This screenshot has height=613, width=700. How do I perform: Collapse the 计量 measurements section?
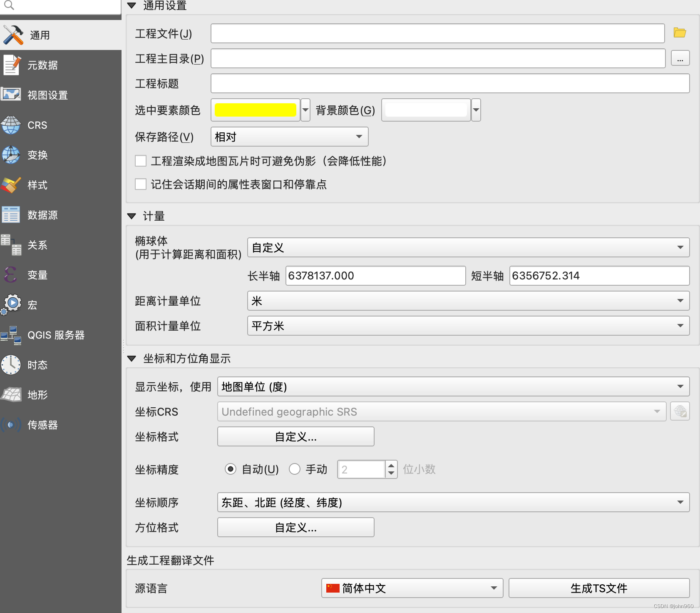tap(132, 216)
